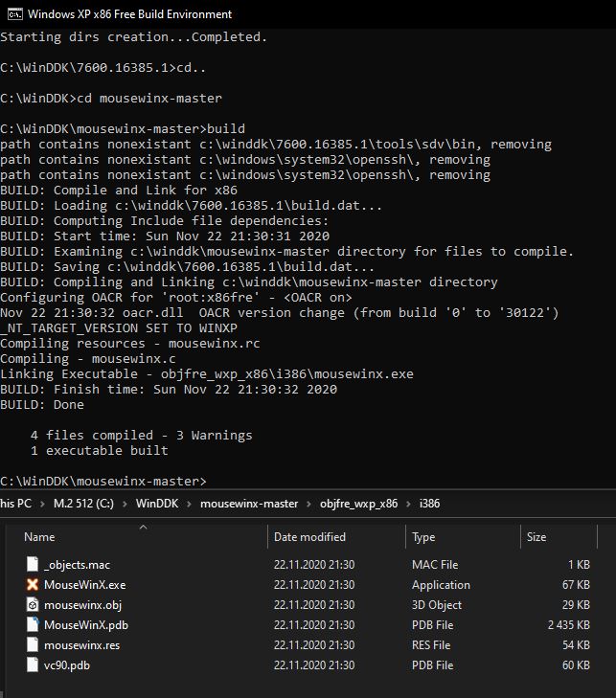Image resolution: width=616 pixels, height=698 pixels.
Task: Select the MouseWinX.pdb file icon
Action: pyautogui.click(x=33, y=624)
